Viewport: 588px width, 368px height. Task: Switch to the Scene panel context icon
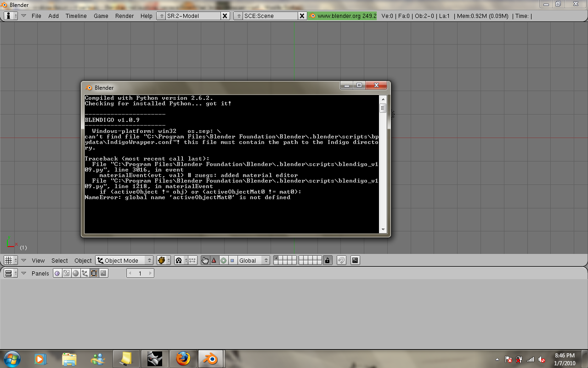point(103,273)
